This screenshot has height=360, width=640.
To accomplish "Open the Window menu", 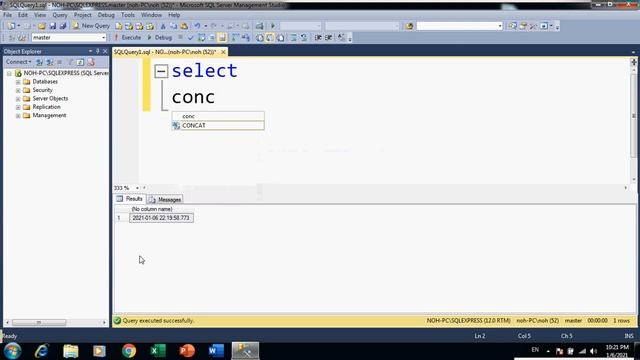I will pos(151,15).
